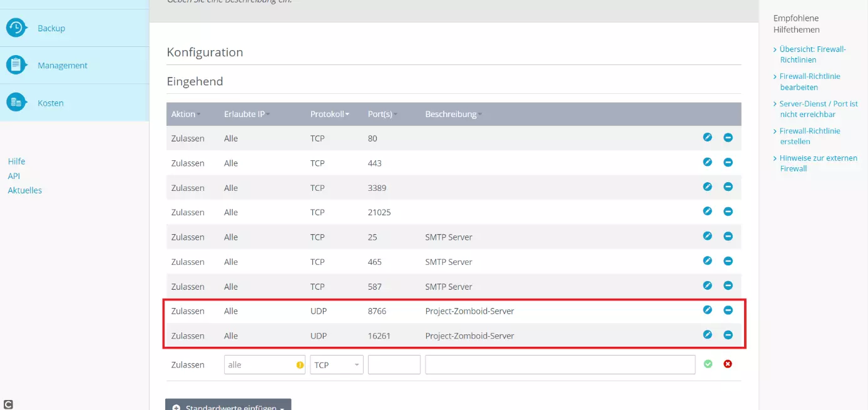The image size is (868, 410).
Task: Open Übersicht: Firewall-Richtlinien help topic
Action: click(x=812, y=54)
